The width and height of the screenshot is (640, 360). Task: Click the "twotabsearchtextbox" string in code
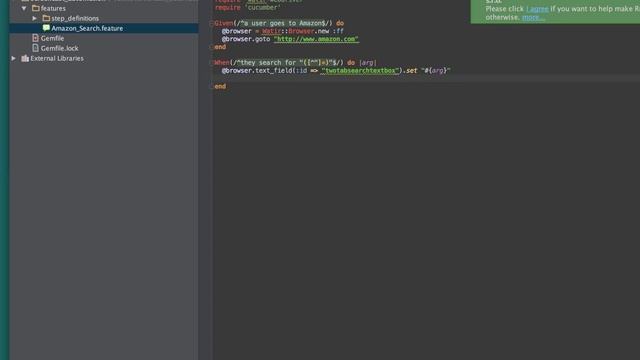point(360,71)
